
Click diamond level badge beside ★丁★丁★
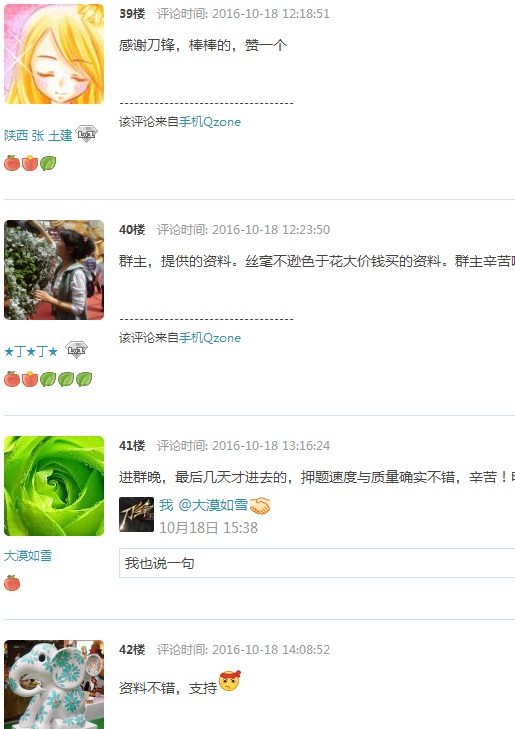(x=76, y=350)
